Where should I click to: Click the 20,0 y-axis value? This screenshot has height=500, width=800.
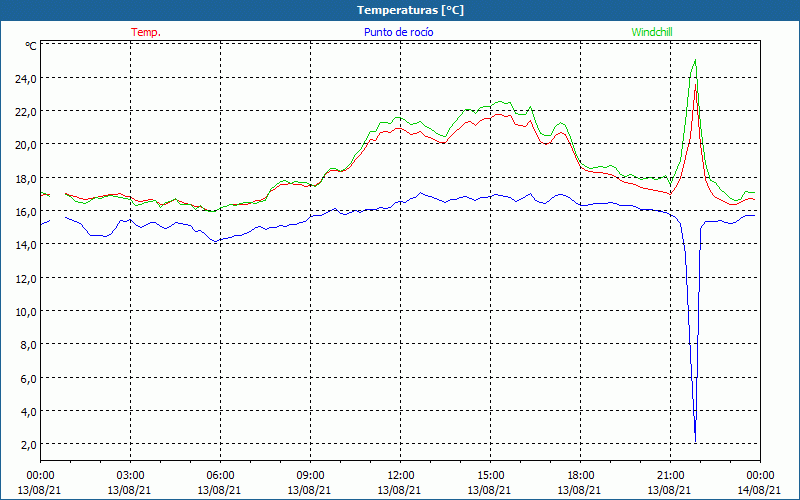point(26,144)
